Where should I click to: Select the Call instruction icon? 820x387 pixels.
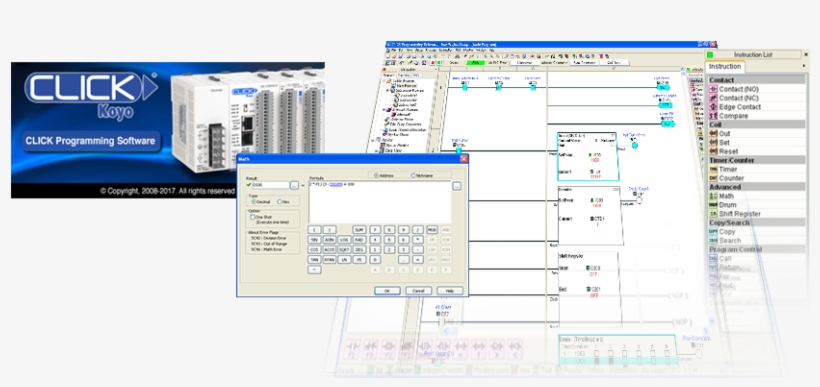713,258
